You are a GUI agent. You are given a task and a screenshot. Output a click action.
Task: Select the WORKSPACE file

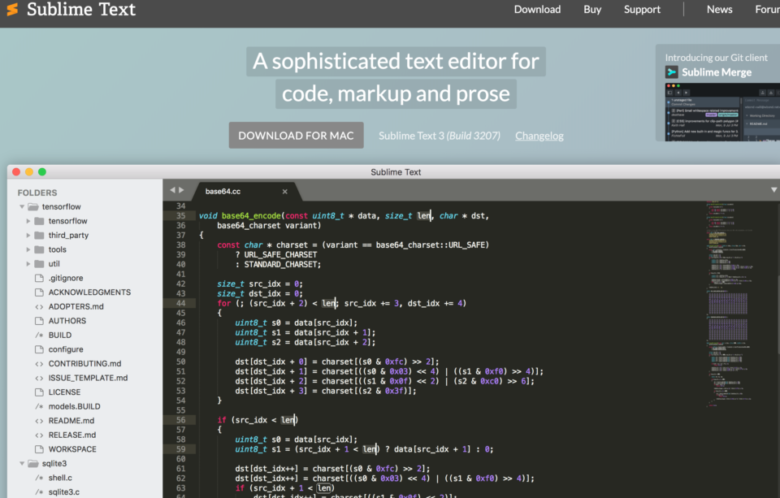pyautogui.click(x=72, y=449)
